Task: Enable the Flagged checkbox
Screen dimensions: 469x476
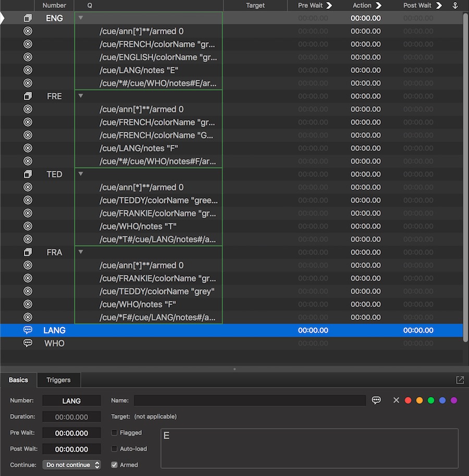Action: (x=115, y=433)
